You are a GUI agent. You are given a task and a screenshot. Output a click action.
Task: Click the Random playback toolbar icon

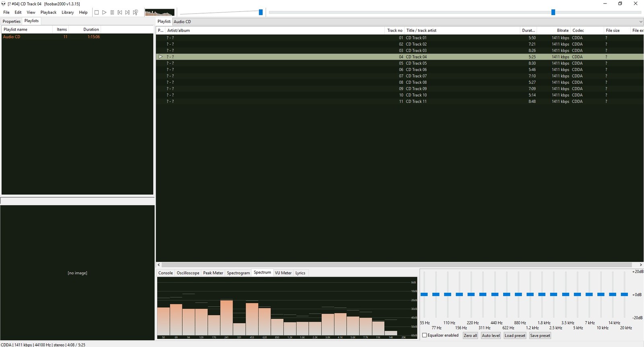point(136,12)
